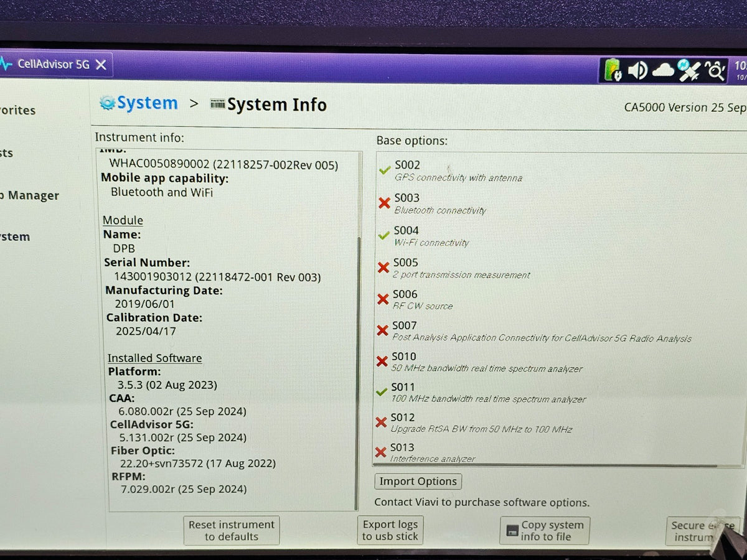Click the red X beside S006

click(x=383, y=299)
